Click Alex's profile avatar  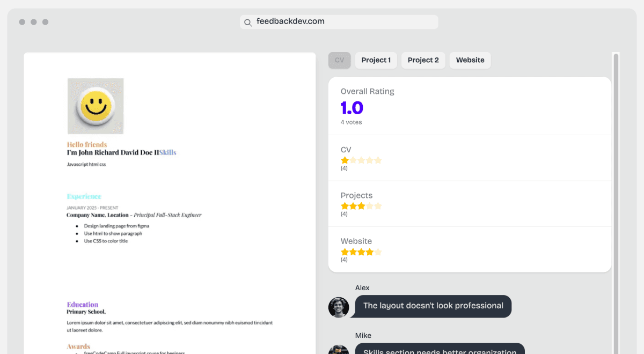coord(339,307)
